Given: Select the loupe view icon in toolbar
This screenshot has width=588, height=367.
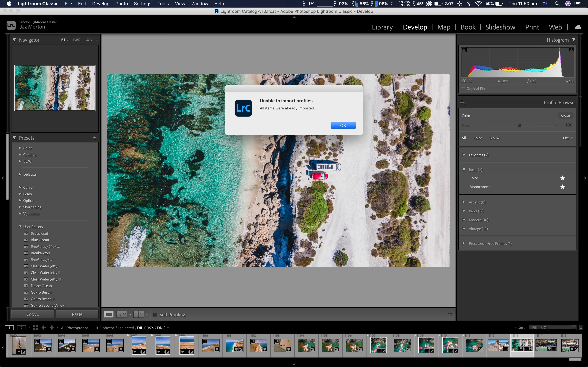Looking at the screenshot, I should click(109, 315).
